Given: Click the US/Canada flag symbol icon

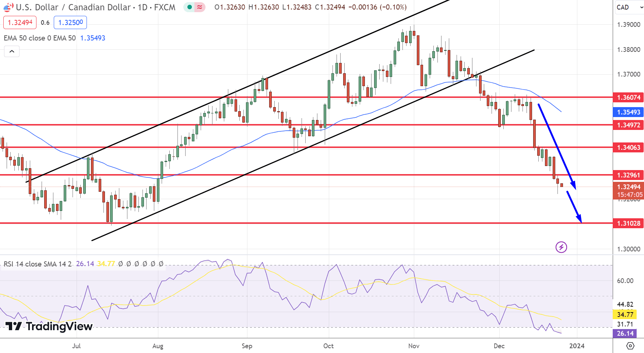Looking at the screenshot, I should (x=8, y=7).
